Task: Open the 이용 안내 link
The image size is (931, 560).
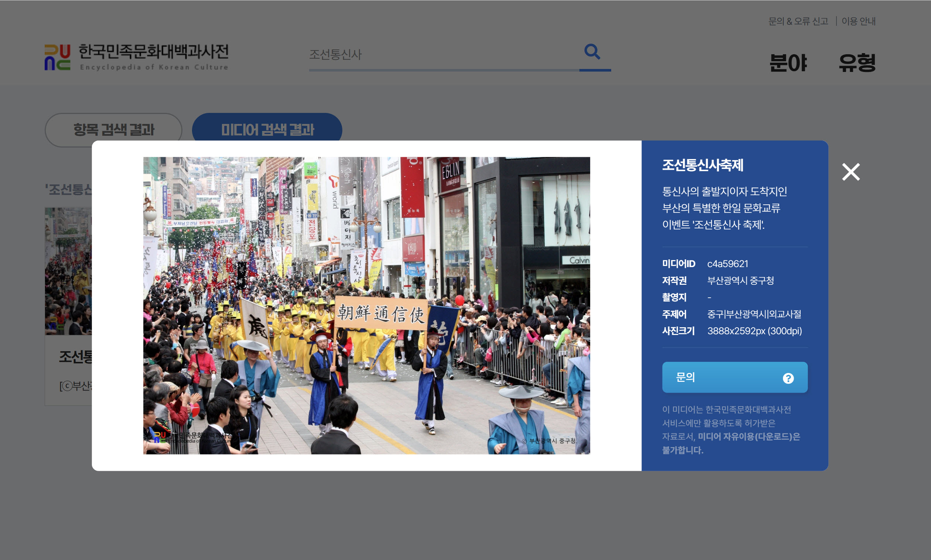Action: pyautogui.click(x=858, y=21)
